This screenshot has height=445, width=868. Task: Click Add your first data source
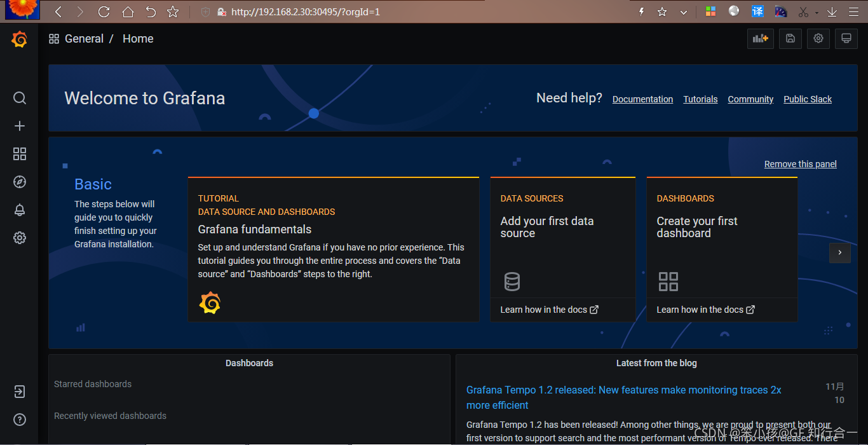coord(547,227)
